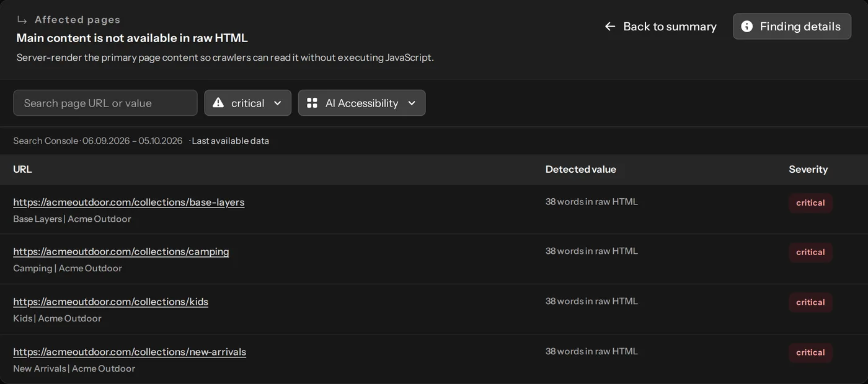Click the page title Camping | Acme Outdoor
This screenshot has width=868, height=384.
pyautogui.click(x=68, y=268)
